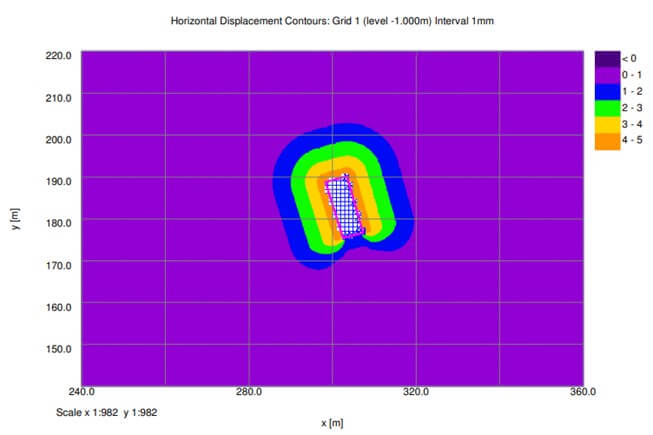Click the hatched structure in the contour center

click(345, 207)
